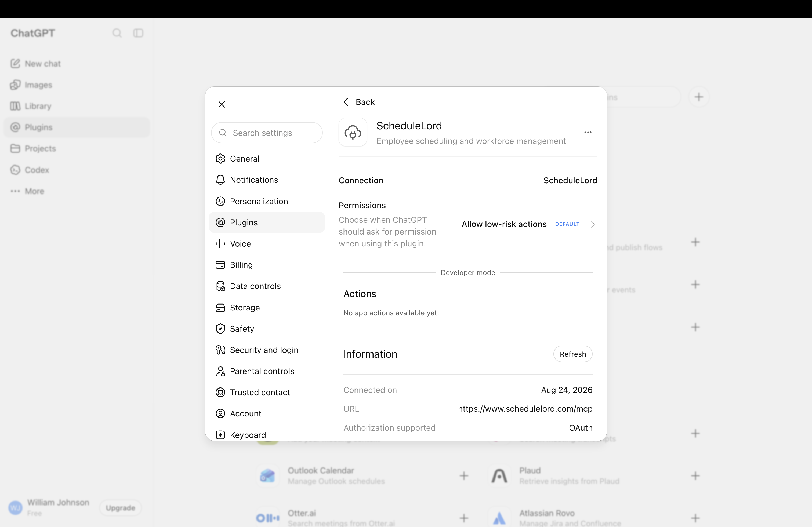Image resolution: width=812 pixels, height=527 pixels.
Task: Open ScheduleLord more options ellipsis
Action: coord(588,132)
